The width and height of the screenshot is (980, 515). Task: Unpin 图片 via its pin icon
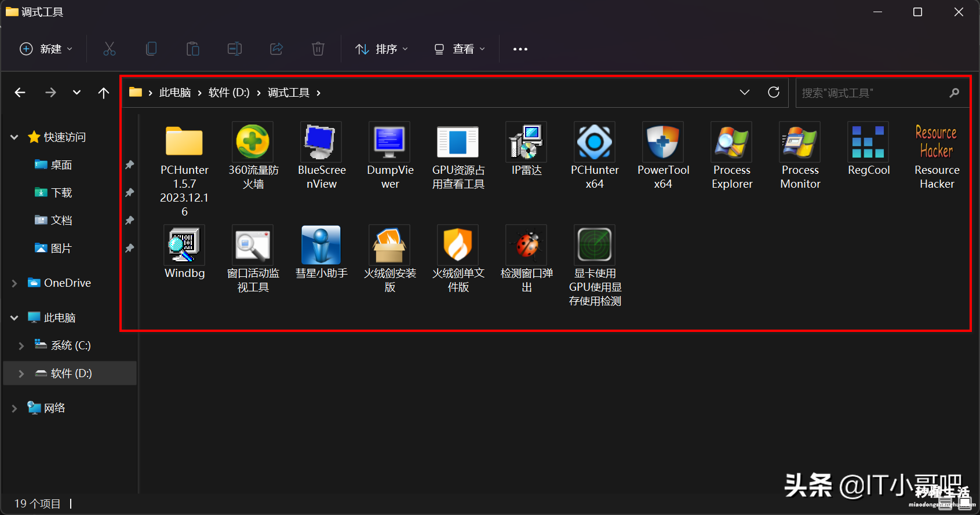click(130, 249)
